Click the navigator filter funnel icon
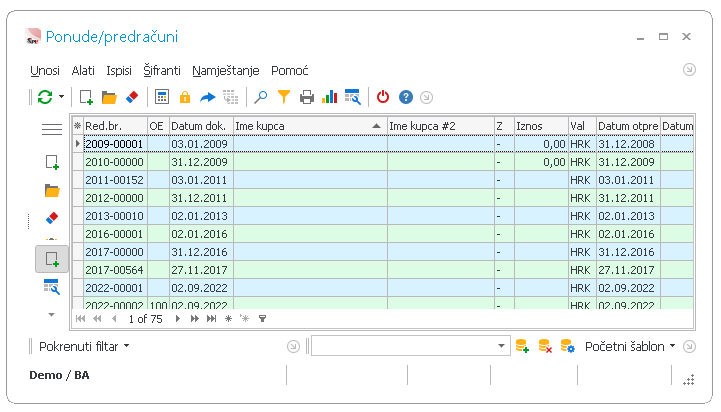 click(262, 319)
